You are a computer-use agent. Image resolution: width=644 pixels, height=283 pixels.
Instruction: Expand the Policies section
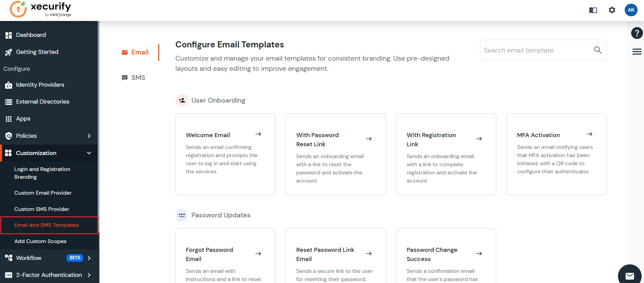tap(89, 136)
